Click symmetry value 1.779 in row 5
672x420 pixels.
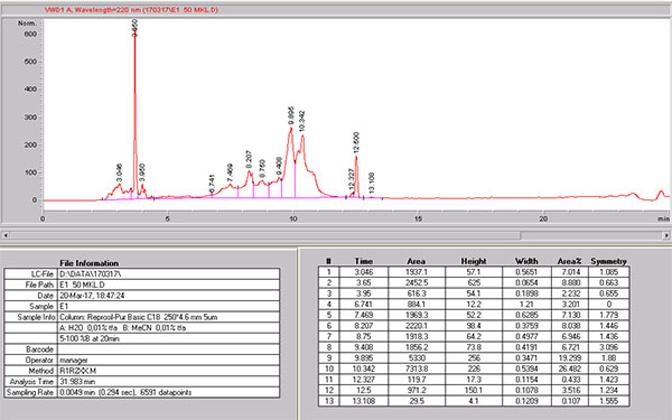(x=609, y=315)
